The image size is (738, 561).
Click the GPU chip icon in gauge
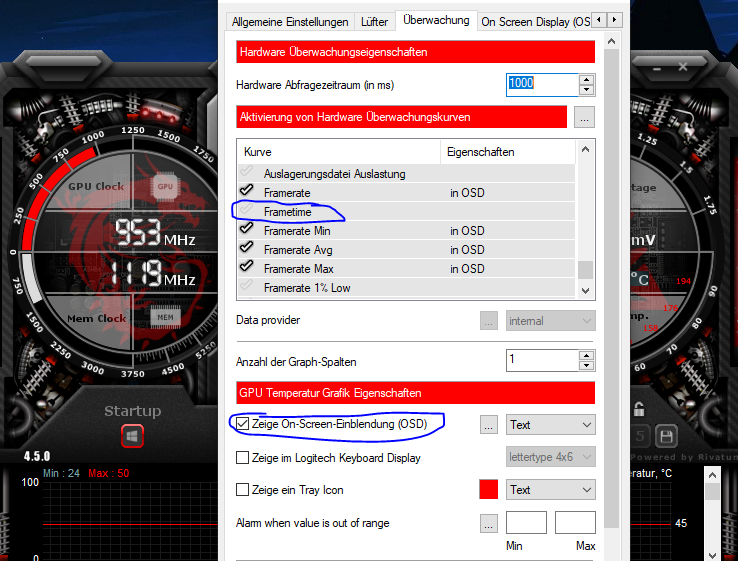pos(165,186)
